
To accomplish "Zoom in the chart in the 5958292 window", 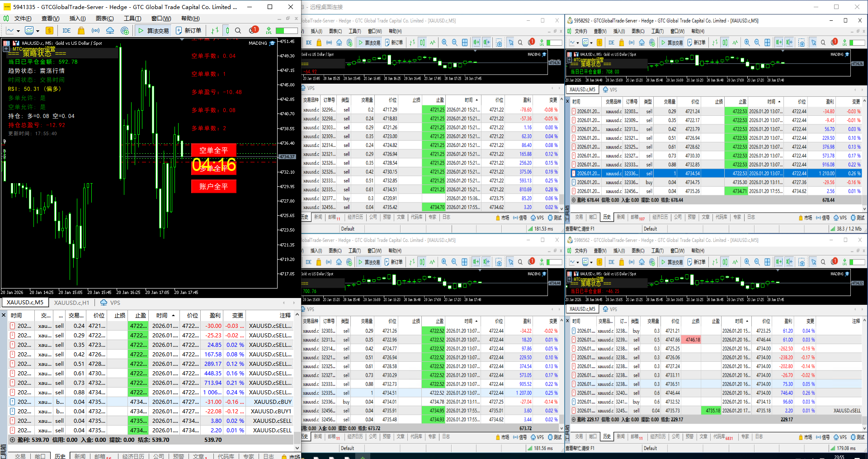I will pos(747,43).
